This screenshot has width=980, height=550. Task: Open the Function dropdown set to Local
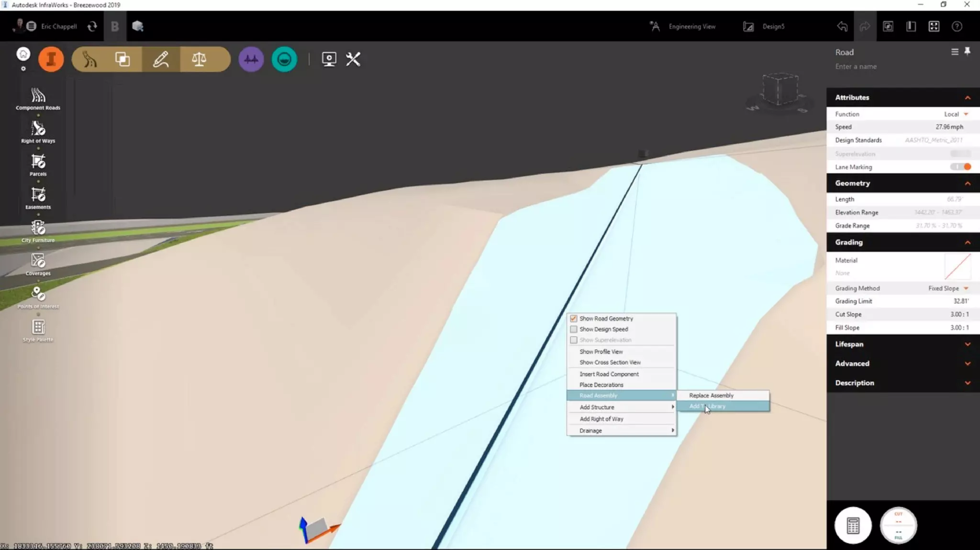[x=956, y=114]
